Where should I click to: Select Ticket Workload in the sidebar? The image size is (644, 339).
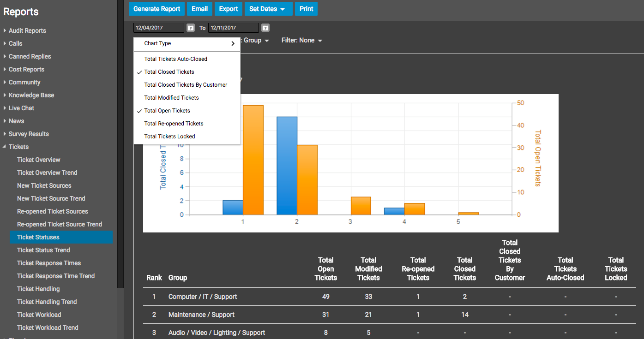click(39, 315)
